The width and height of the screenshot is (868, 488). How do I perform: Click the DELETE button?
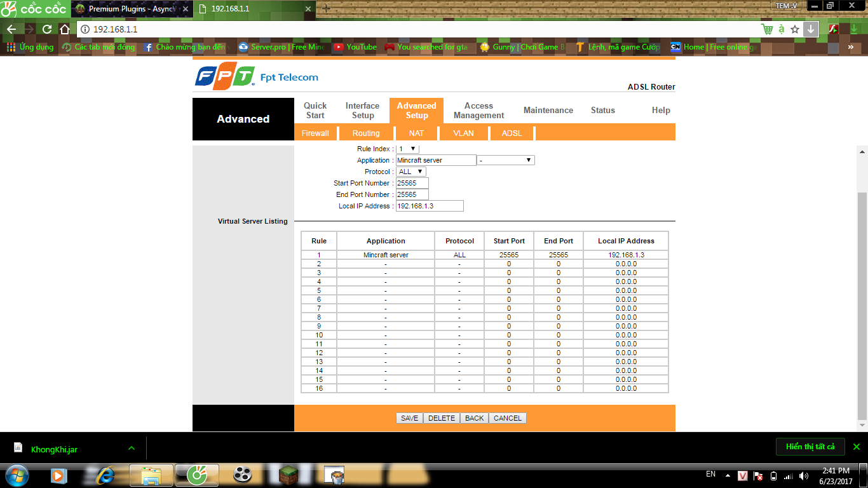tap(442, 418)
